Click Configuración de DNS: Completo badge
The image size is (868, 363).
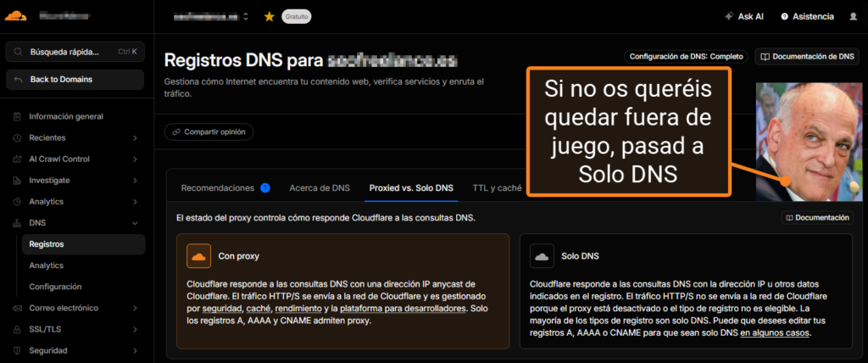coord(687,57)
